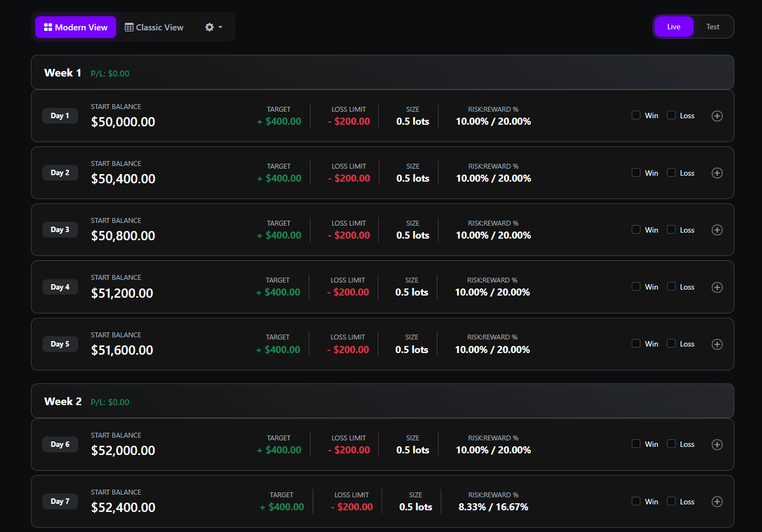This screenshot has height=532, width=762.
Task: Click the plus icon on Day 1 row
Action: 717,116
